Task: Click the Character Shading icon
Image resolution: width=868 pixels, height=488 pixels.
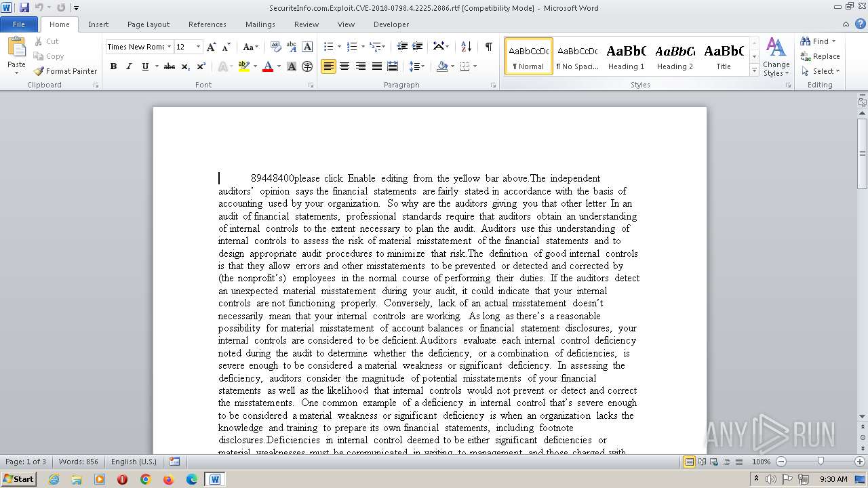Action: 292,66
